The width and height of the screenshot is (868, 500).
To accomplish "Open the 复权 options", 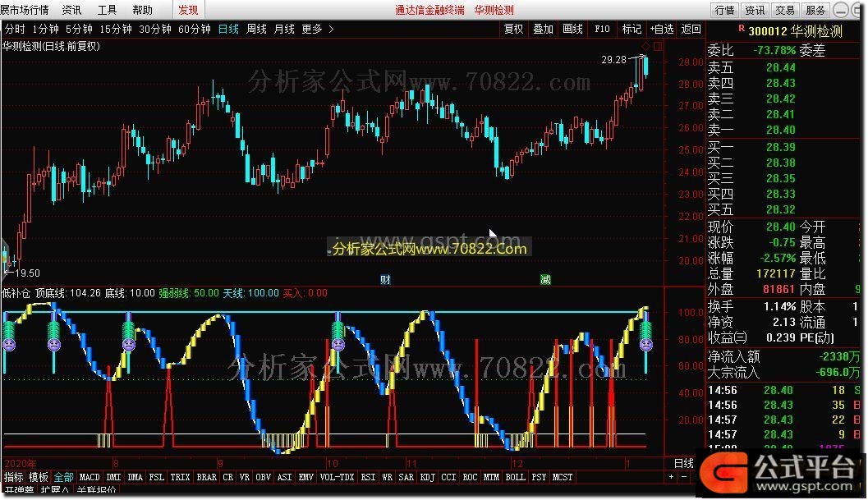I will [x=514, y=29].
